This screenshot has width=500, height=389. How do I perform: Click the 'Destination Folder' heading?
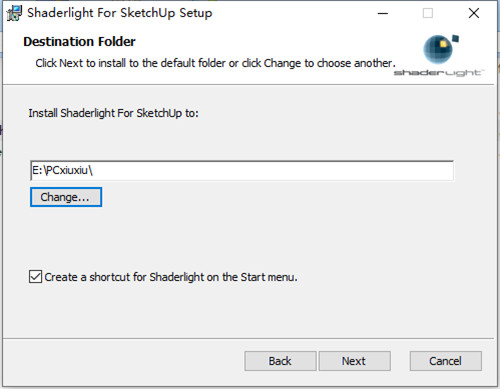[79, 42]
